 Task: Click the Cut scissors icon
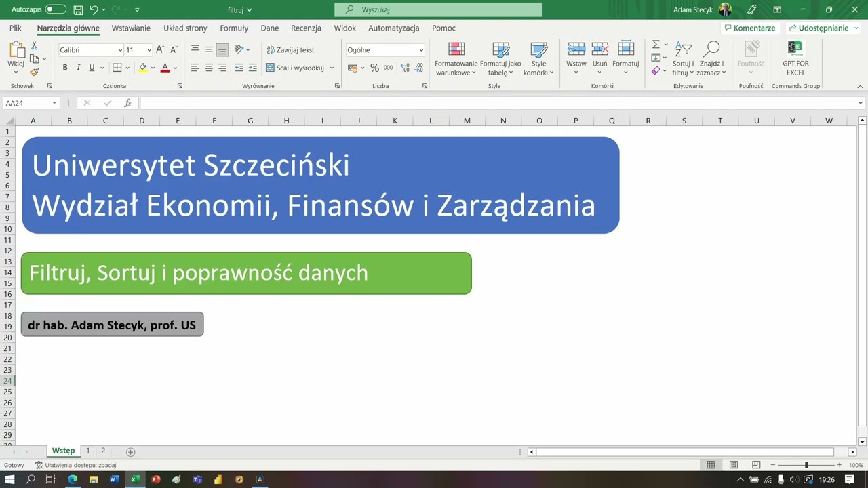pyautogui.click(x=35, y=45)
